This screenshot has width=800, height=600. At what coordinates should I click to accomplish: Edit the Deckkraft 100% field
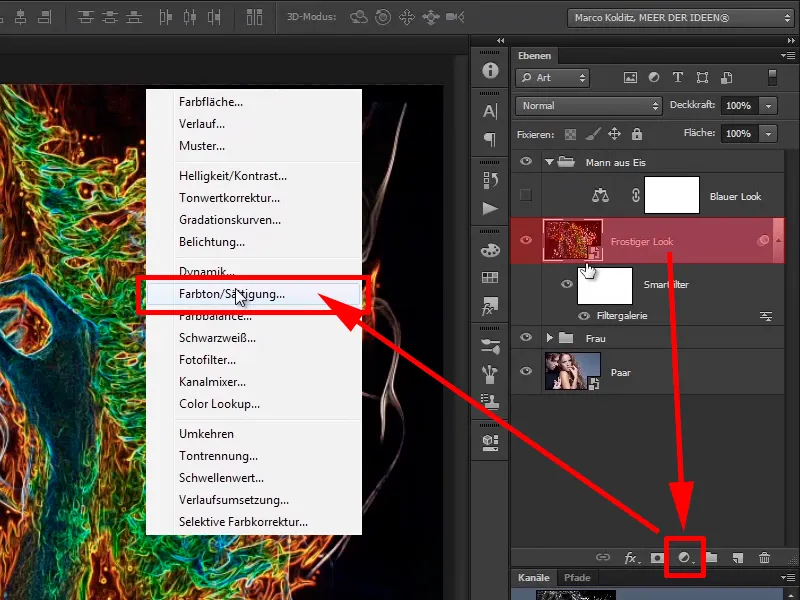pos(739,106)
